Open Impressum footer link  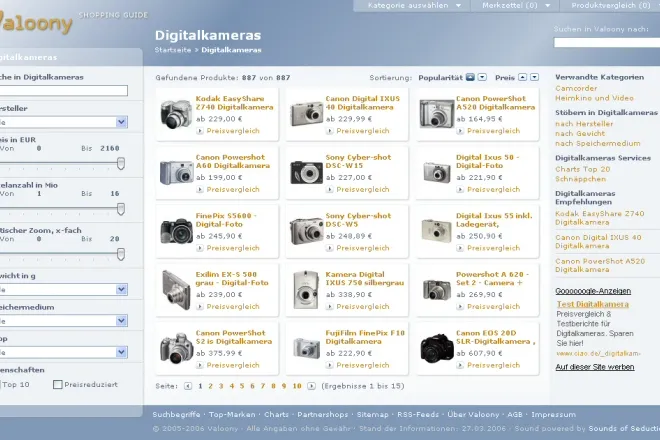click(x=554, y=415)
